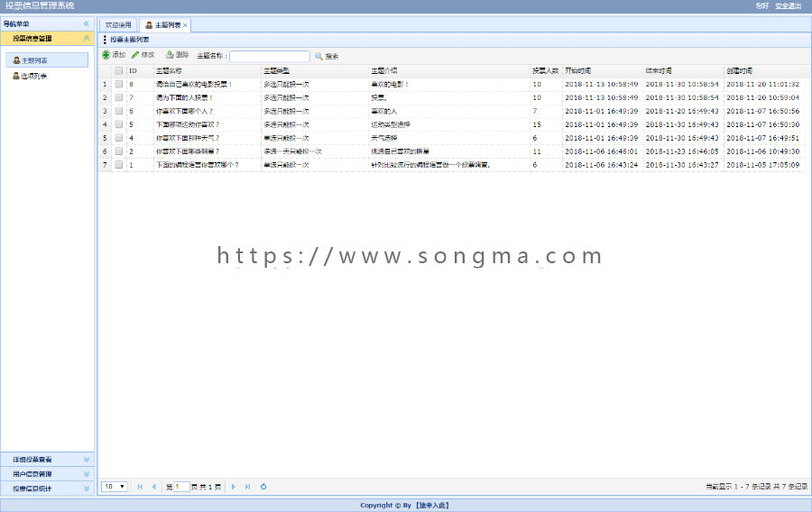Click the 您好 greeting at top right

[x=761, y=6]
